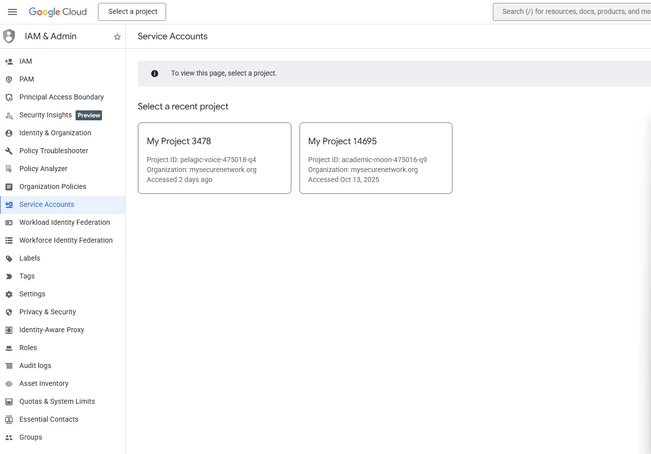Click the Tags chevron icon
Image resolution: width=651 pixels, height=454 pixels.
click(x=9, y=276)
